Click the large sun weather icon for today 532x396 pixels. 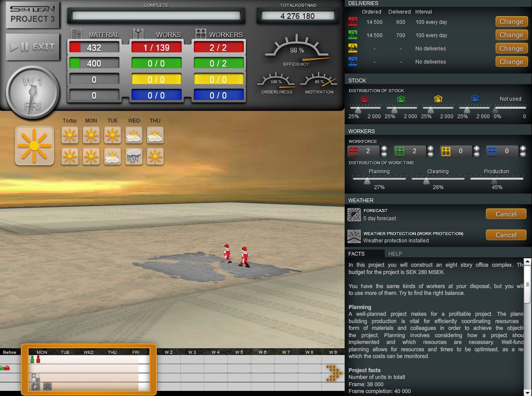coord(35,146)
